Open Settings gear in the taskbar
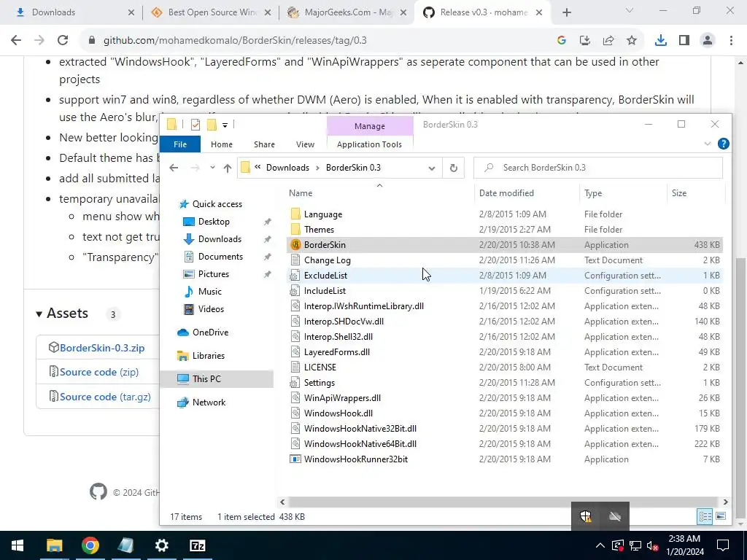 coord(161,545)
